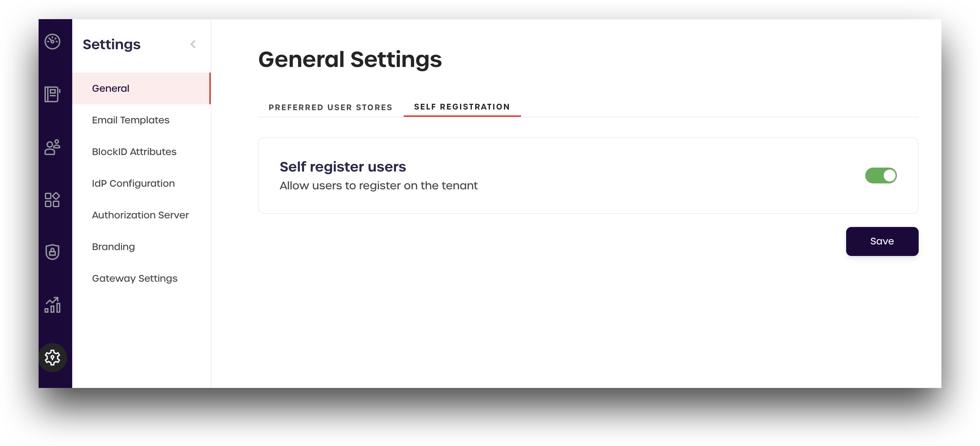
Task: Open Branding settings
Action: click(113, 247)
